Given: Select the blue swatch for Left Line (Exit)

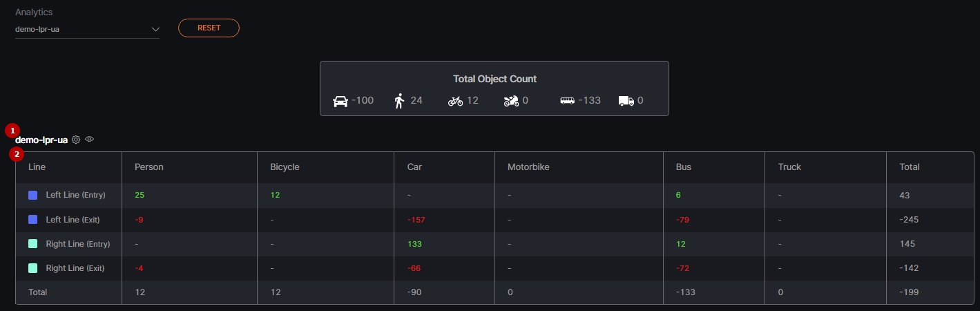Looking at the screenshot, I should tap(32, 220).
